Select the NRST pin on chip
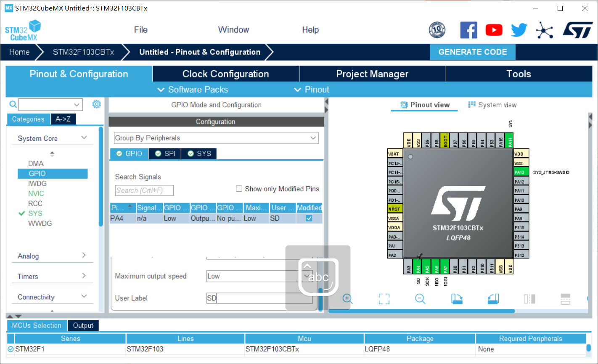Screen dimensions: 598x364 point(394,209)
